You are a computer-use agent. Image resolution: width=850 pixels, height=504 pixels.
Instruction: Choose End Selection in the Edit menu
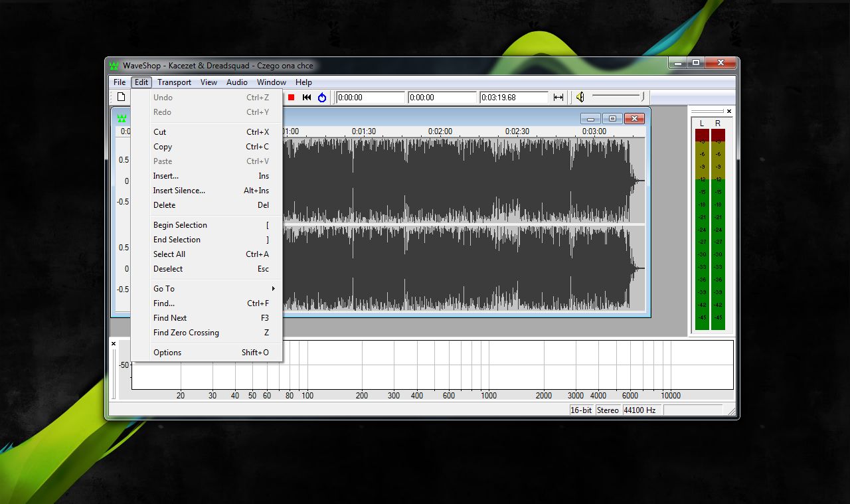click(x=207, y=240)
